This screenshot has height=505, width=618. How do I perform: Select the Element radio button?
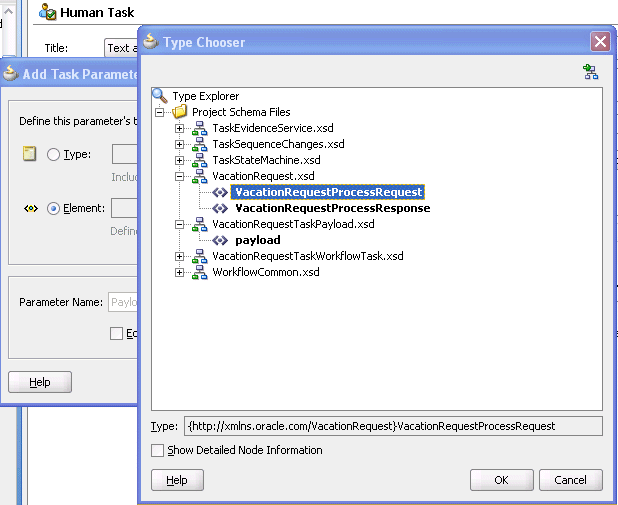(x=53, y=208)
